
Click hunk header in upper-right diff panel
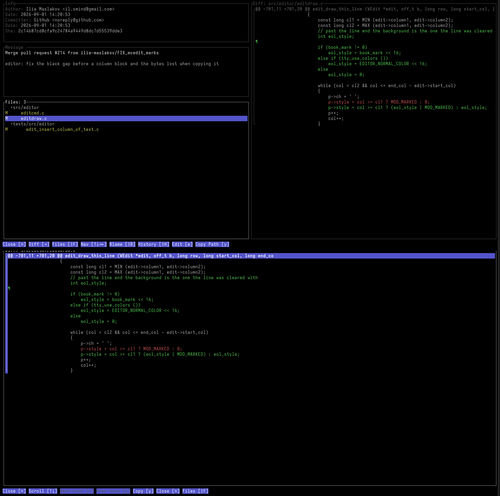[x=375, y=9]
